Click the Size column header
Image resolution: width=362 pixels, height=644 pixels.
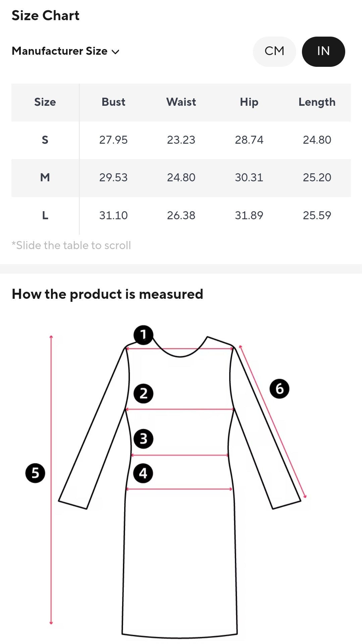pyautogui.click(x=45, y=102)
